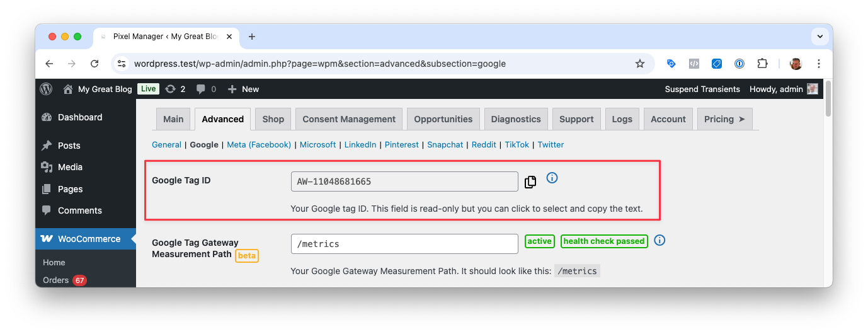Open WooCommerce Home submenu item
868x334 pixels.
[x=54, y=262]
